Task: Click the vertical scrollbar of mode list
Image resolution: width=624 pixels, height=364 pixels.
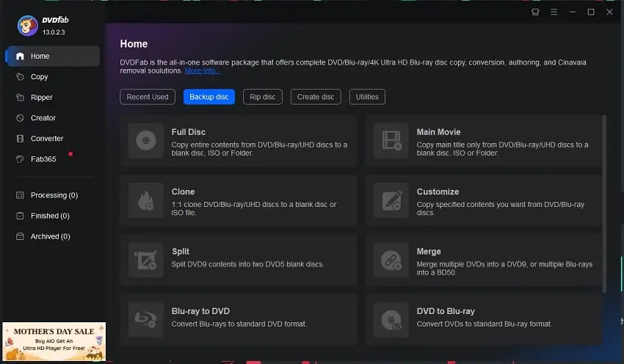Action: coord(604,204)
